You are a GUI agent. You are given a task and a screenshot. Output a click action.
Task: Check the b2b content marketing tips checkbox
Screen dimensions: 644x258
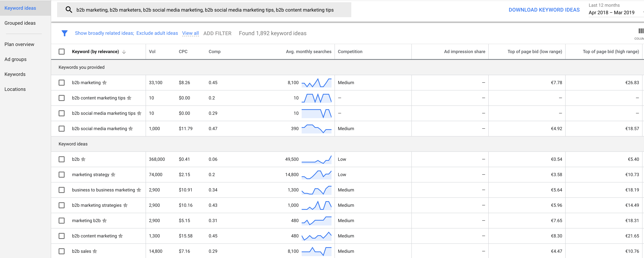click(x=61, y=98)
